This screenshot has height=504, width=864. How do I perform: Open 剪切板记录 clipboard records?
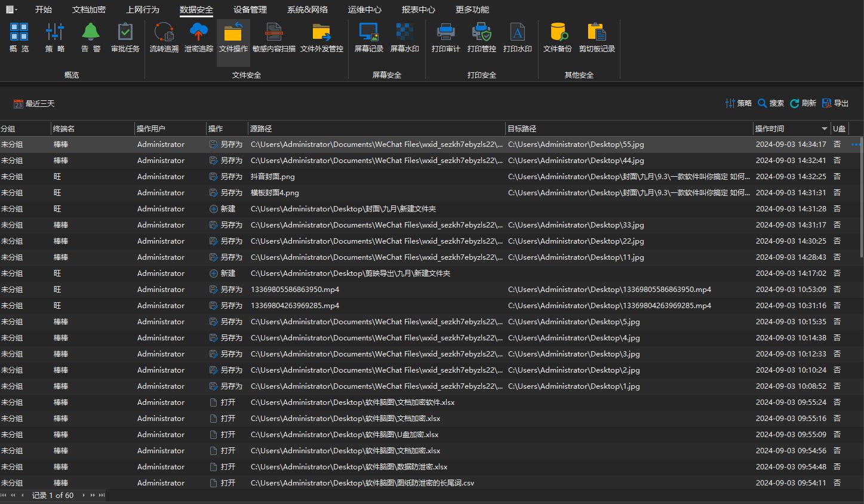[597, 37]
